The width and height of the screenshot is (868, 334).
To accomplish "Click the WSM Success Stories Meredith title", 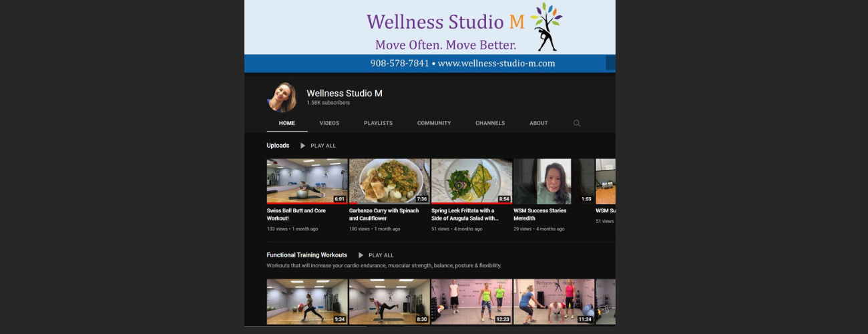I will pyautogui.click(x=539, y=214).
